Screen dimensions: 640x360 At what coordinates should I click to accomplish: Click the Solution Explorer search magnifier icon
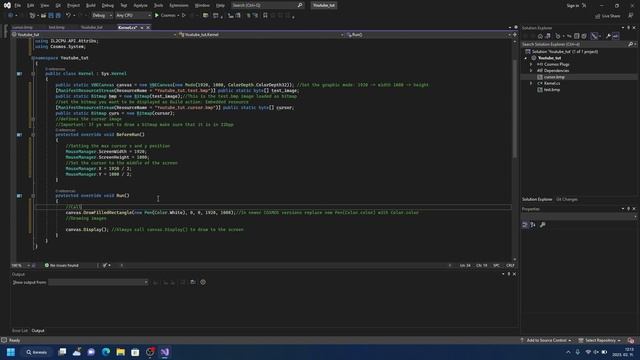631,44
